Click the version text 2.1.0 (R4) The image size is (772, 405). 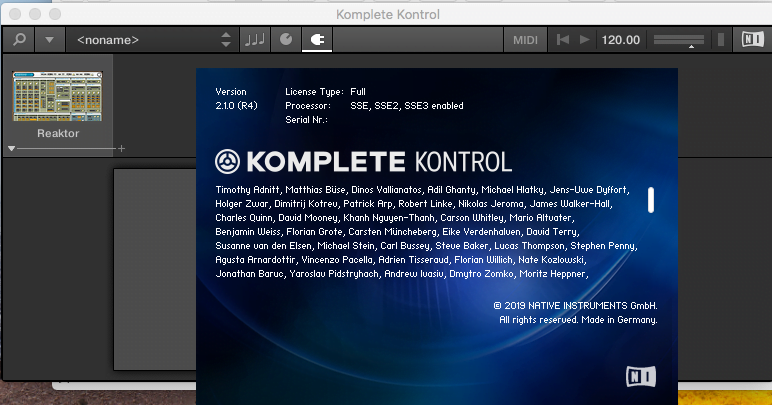tap(236, 106)
